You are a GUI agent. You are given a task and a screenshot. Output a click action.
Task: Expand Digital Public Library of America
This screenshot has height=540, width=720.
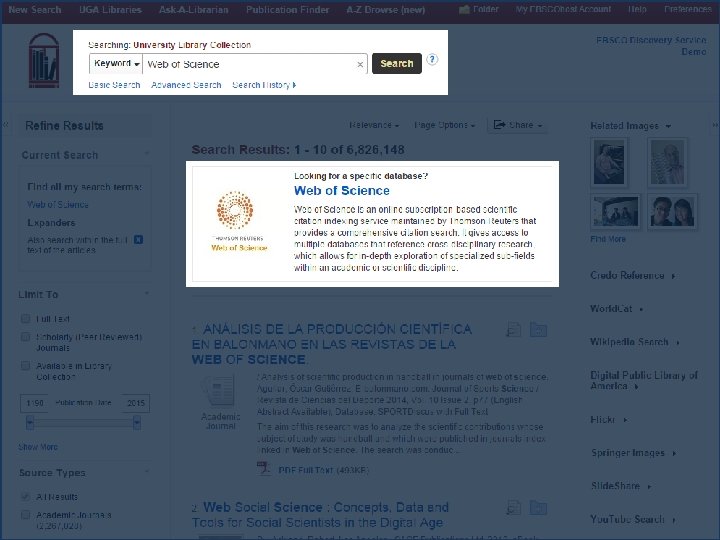[x=636, y=387]
